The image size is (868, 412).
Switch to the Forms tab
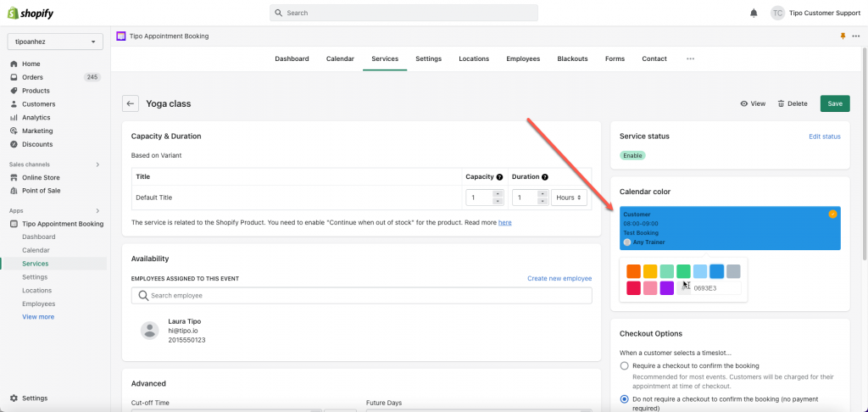point(615,58)
